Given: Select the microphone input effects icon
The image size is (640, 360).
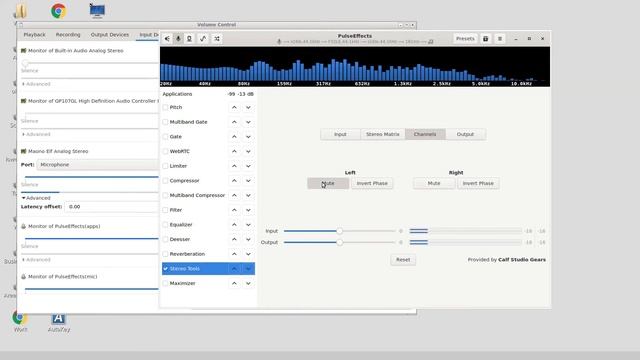Looking at the screenshot, I should 178,39.
